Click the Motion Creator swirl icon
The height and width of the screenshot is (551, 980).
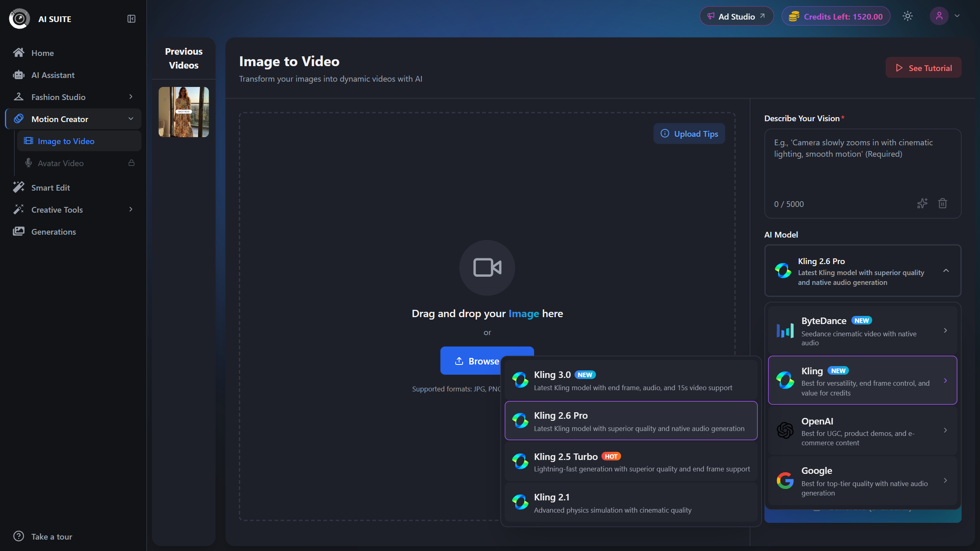19,119
